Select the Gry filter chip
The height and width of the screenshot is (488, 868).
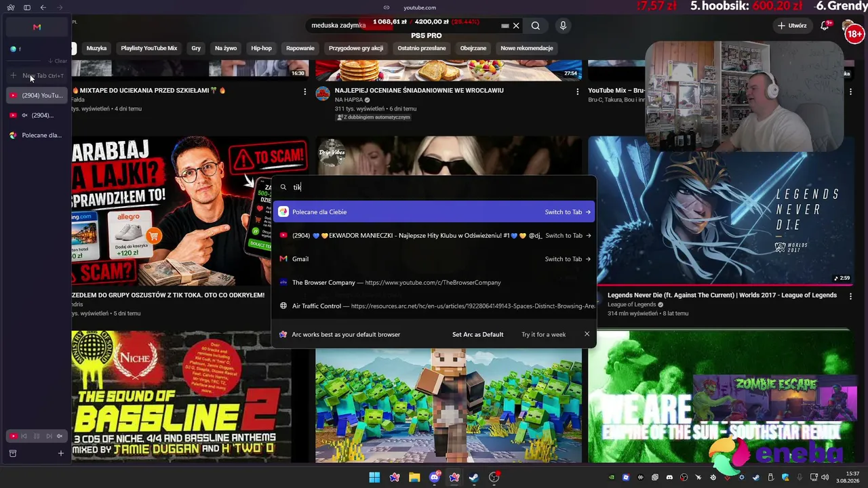pos(196,48)
